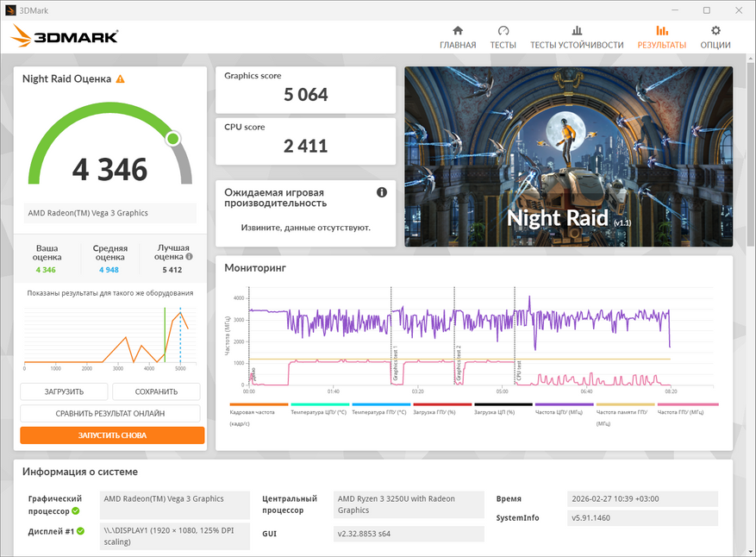Image resolution: width=756 pixels, height=557 pixels.
Task: Toggle the frame rate legend swatch
Action: (259, 404)
